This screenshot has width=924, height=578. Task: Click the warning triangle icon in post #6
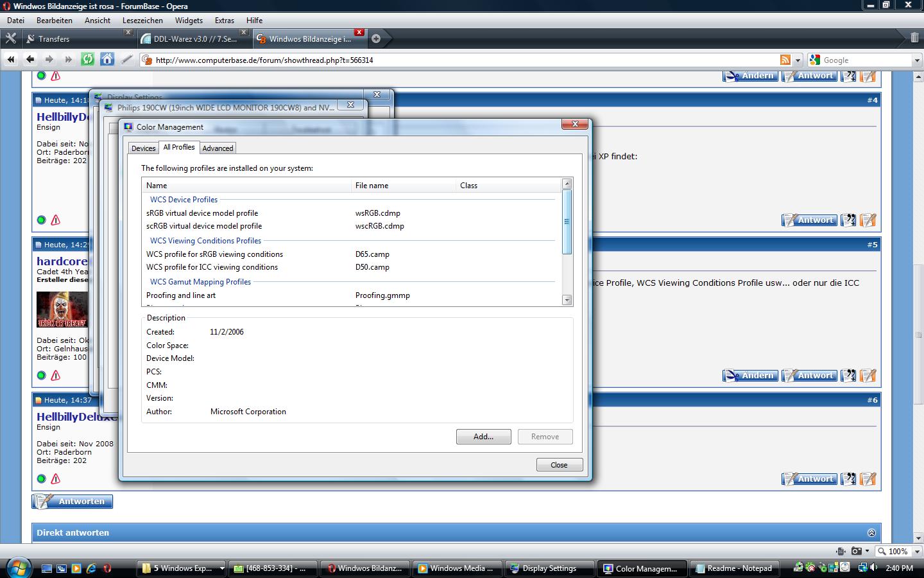(56, 478)
